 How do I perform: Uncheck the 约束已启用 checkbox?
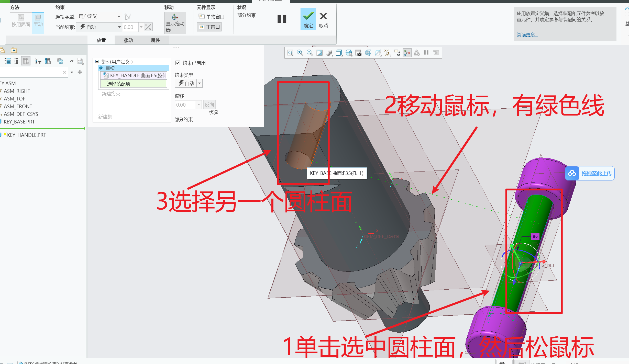[178, 63]
